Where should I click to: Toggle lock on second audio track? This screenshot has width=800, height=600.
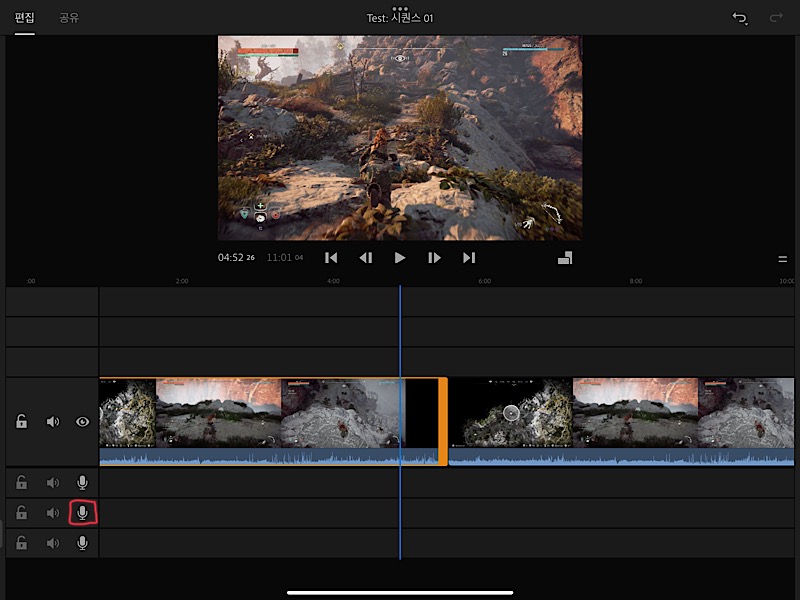click(21, 512)
